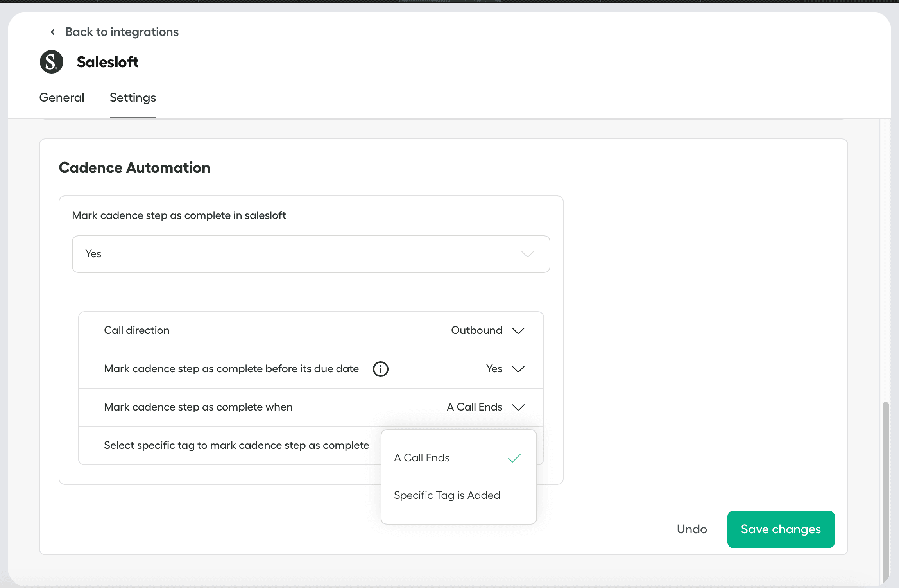The height and width of the screenshot is (588, 899).
Task: Choose A Call Ends option in list
Action: (x=422, y=458)
